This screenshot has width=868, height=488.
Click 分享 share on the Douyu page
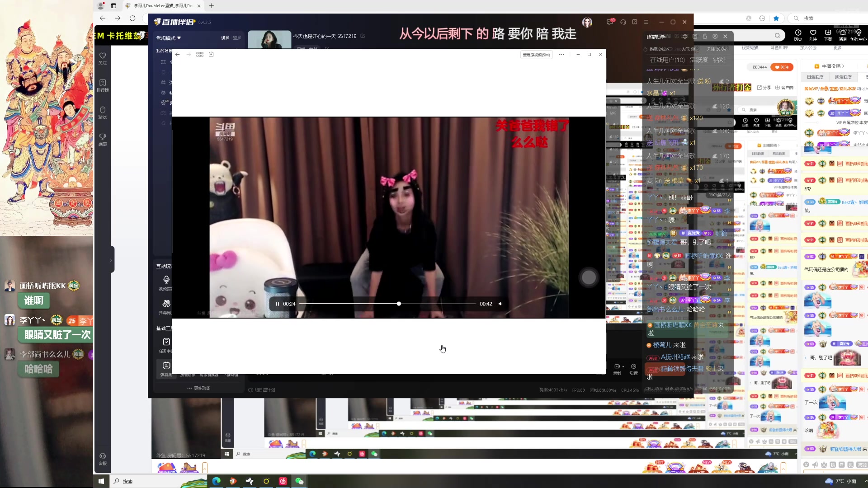coord(764,88)
